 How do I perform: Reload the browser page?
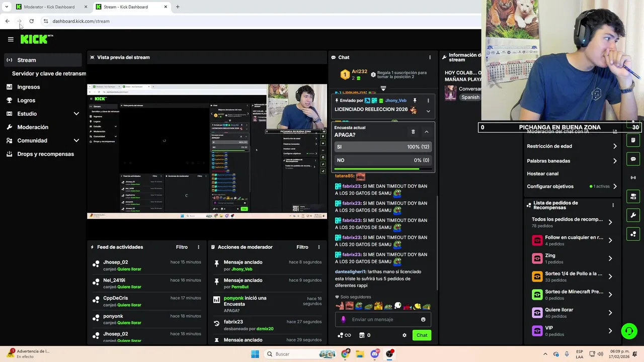pos(31,21)
